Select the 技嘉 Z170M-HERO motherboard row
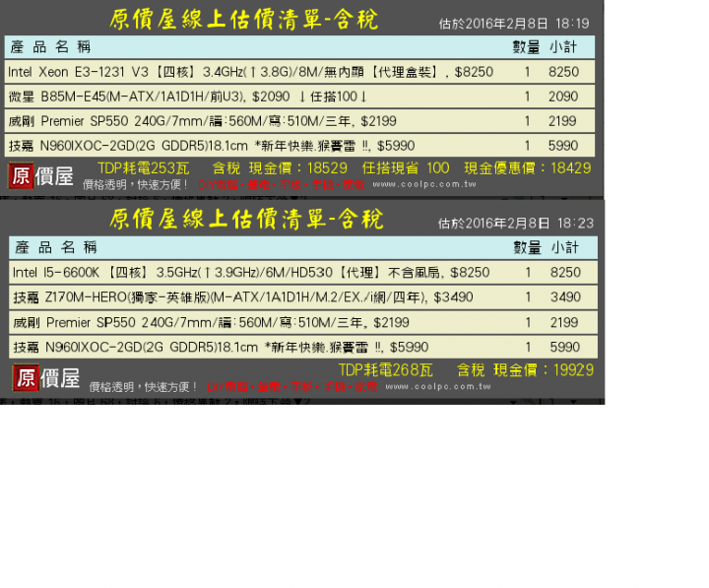The width and height of the screenshot is (709, 588). pyautogui.click(x=303, y=297)
